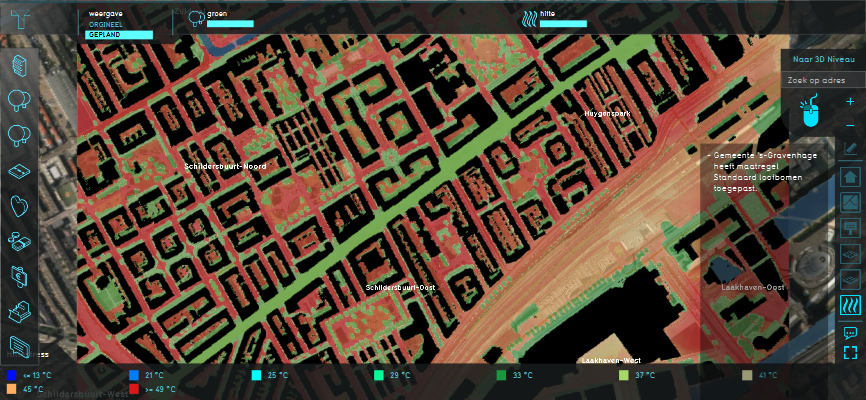Click the Naar 3D Niveau button
The height and width of the screenshot is (400, 866).
tap(822, 60)
